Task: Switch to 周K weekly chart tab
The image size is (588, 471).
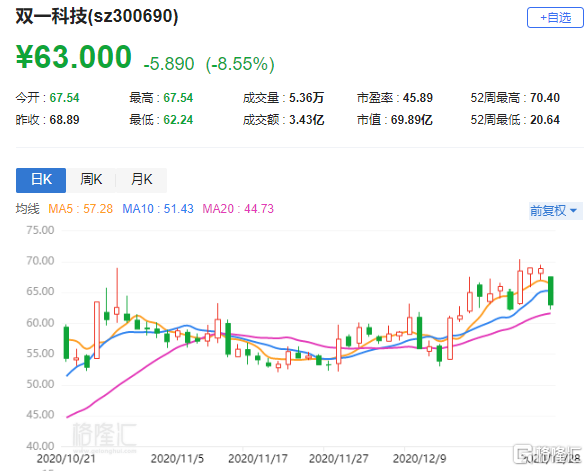Action: tap(91, 180)
